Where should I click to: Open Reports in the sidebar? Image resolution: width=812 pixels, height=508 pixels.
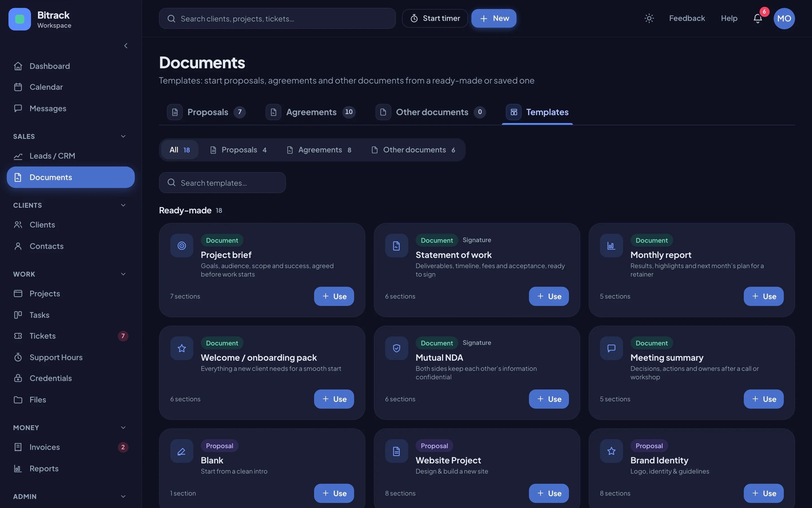click(70, 468)
